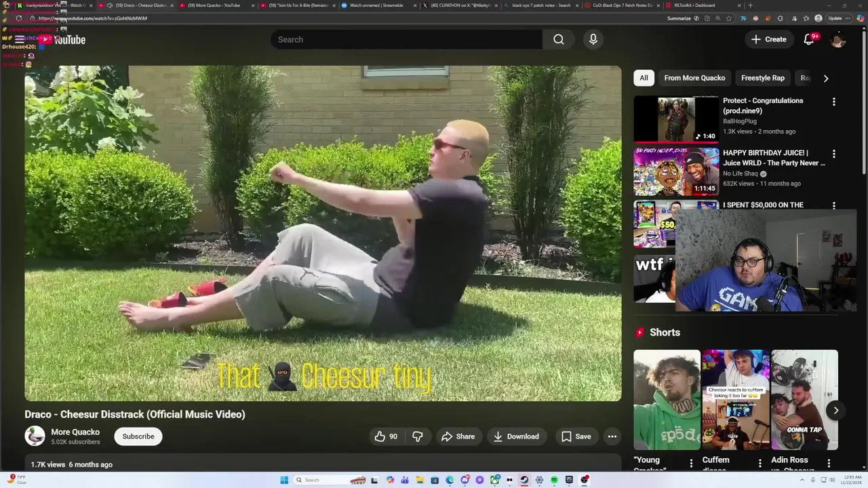Click the Create button
Viewport: 868px width, 488px height.
click(x=768, y=39)
